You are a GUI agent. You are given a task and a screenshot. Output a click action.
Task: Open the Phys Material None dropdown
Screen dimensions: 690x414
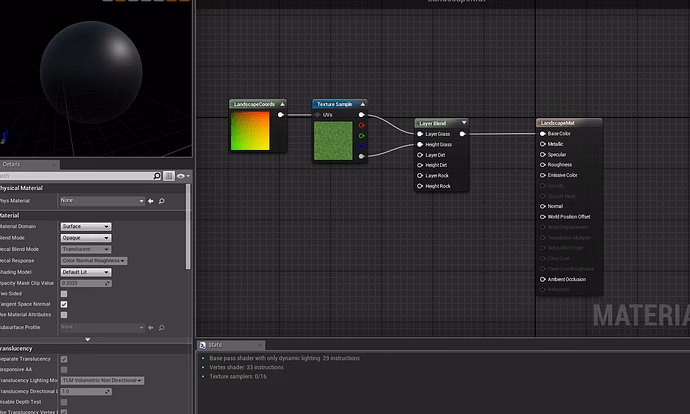(102, 201)
